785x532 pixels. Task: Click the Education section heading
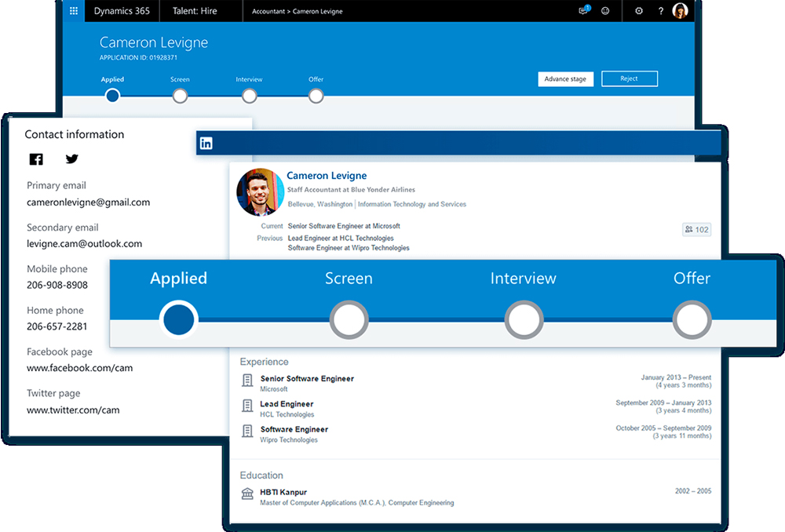coord(261,476)
